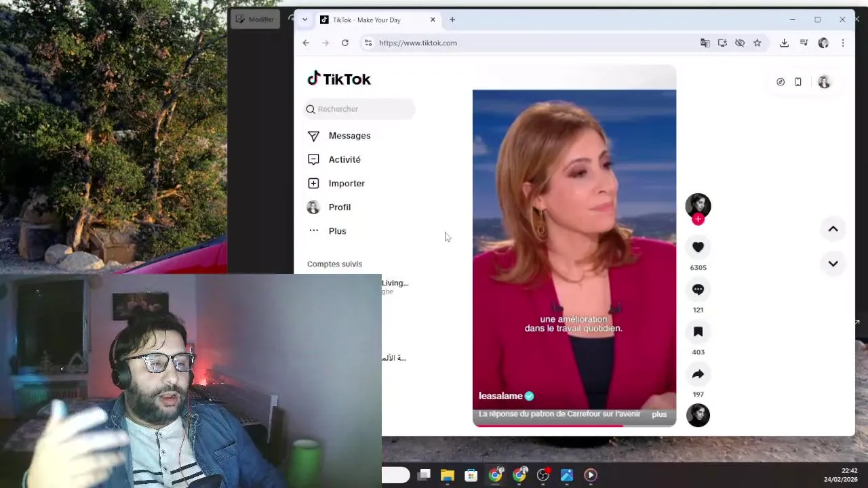Click the TikTok logo
Viewport: 868px width, 488px height.
click(x=339, y=79)
